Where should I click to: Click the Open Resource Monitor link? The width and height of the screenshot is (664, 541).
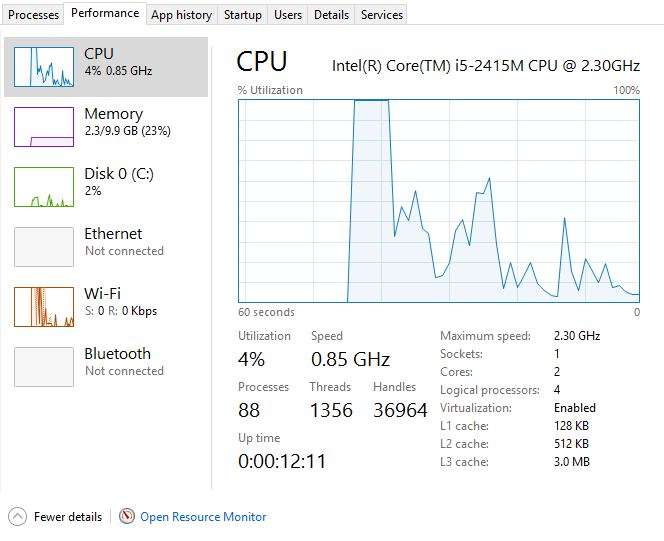(x=203, y=517)
